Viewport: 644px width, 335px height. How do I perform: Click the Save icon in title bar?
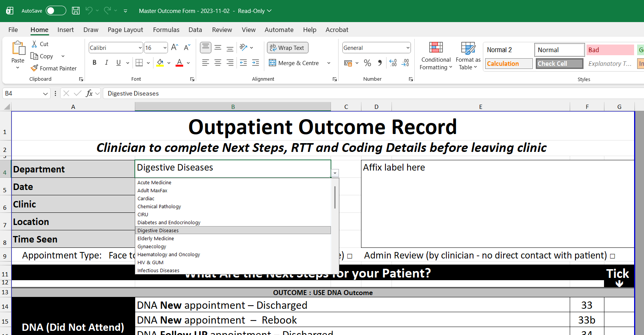pyautogui.click(x=76, y=11)
